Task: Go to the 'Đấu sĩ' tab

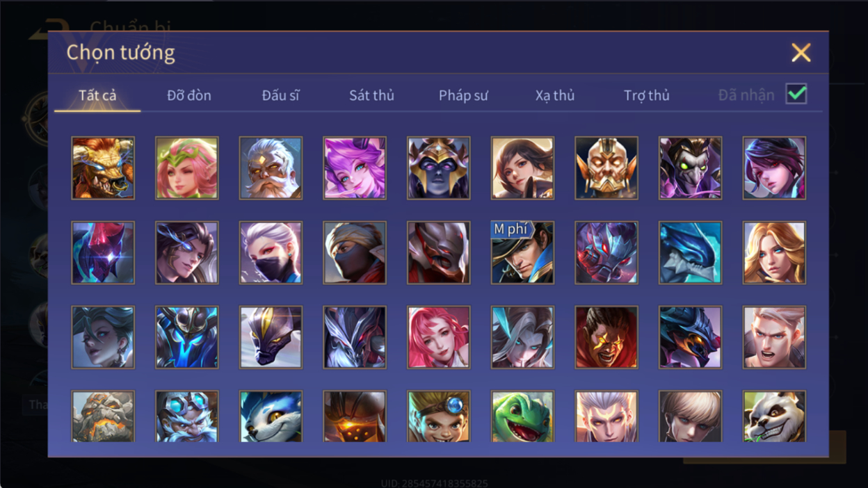Action: pyautogui.click(x=281, y=95)
